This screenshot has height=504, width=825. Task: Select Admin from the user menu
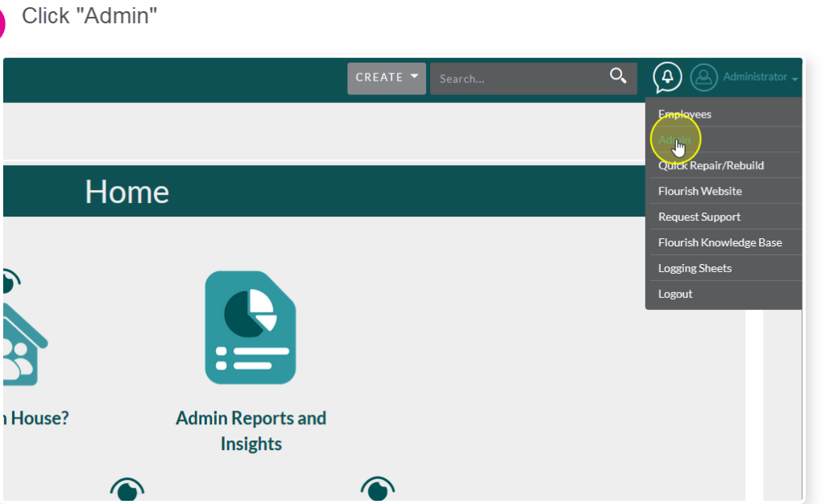[x=674, y=139]
